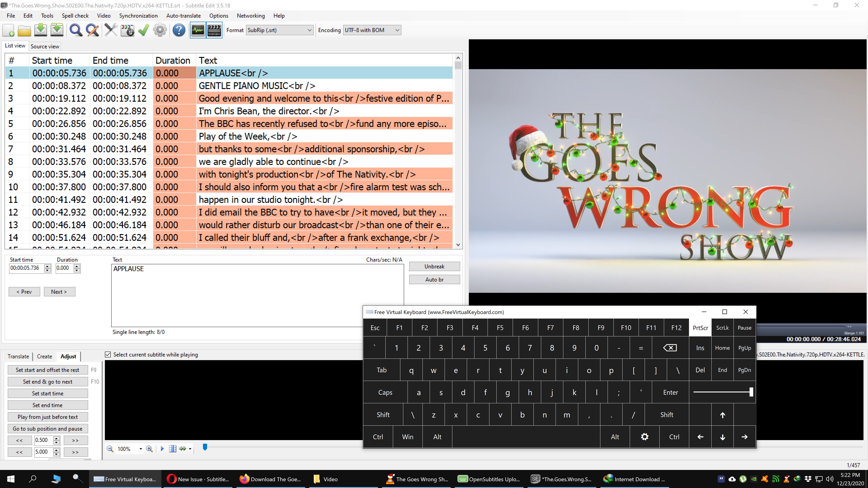Toggle Caps on the virtual keyboard
The image size is (868, 488).
click(385, 392)
